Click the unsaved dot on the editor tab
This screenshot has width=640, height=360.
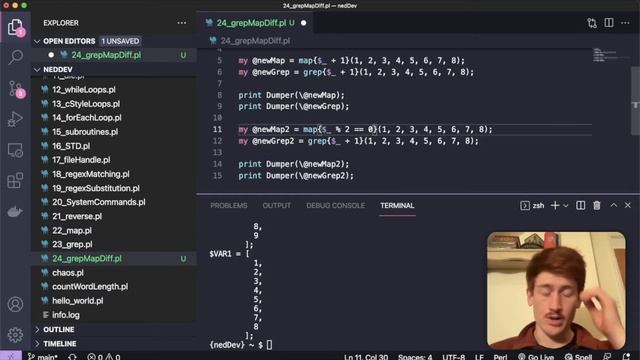303,23
